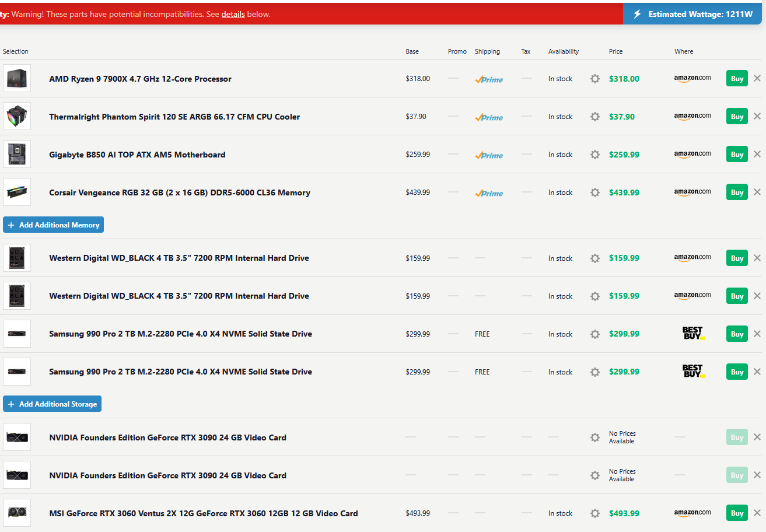
Task: Open the Thermalright Phantom Spirit cooler thumbnail
Action: (17, 116)
